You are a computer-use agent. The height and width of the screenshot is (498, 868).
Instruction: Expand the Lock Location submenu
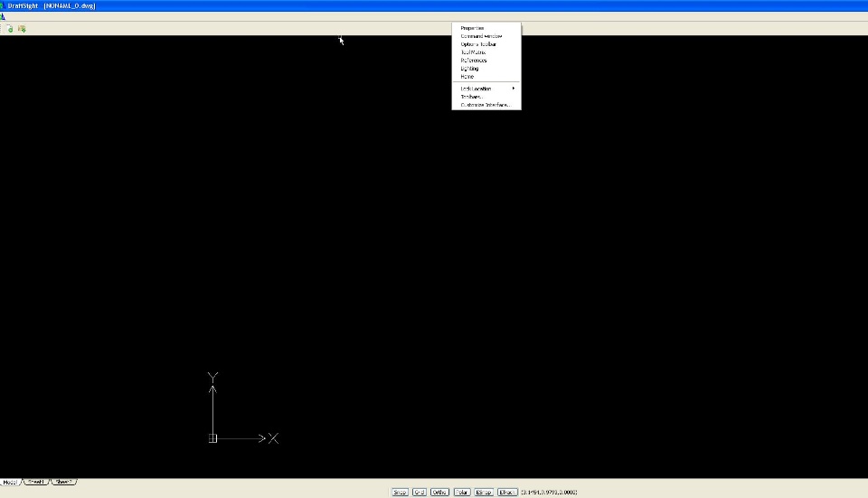coord(486,89)
